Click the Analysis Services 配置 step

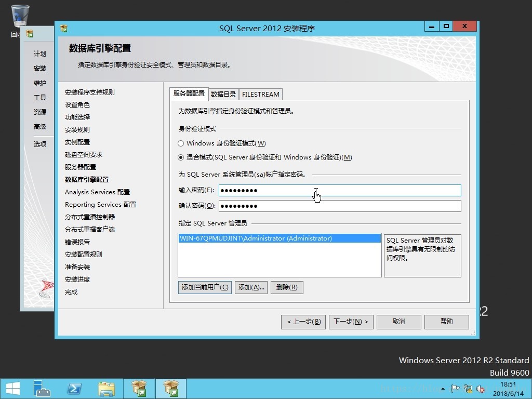[97, 192]
